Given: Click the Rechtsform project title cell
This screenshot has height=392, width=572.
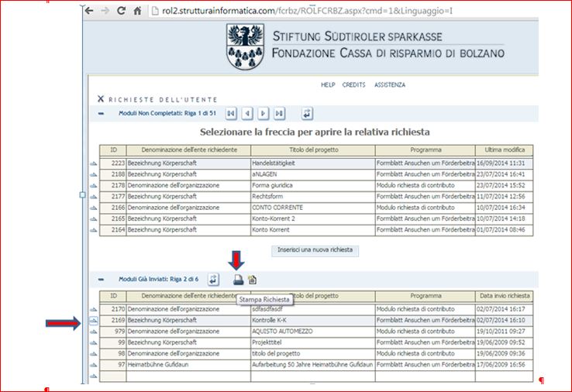Looking at the screenshot, I should point(313,197).
